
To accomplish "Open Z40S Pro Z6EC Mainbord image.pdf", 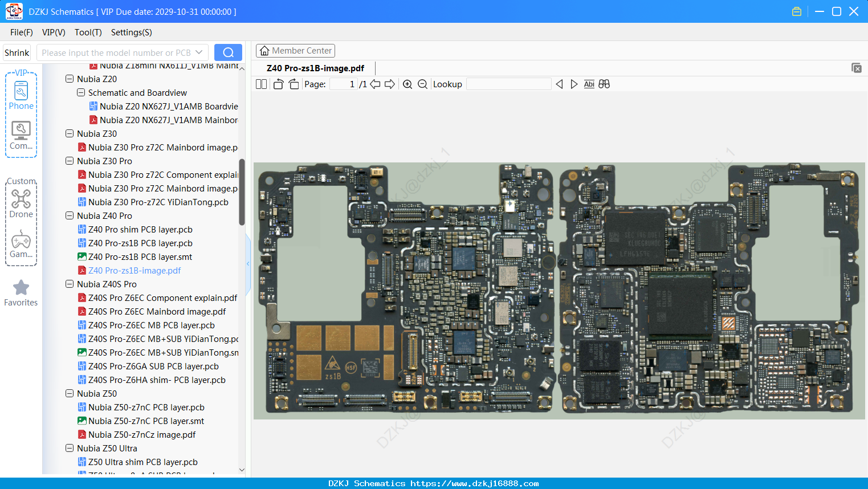I will pyautogui.click(x=152, y=312).
